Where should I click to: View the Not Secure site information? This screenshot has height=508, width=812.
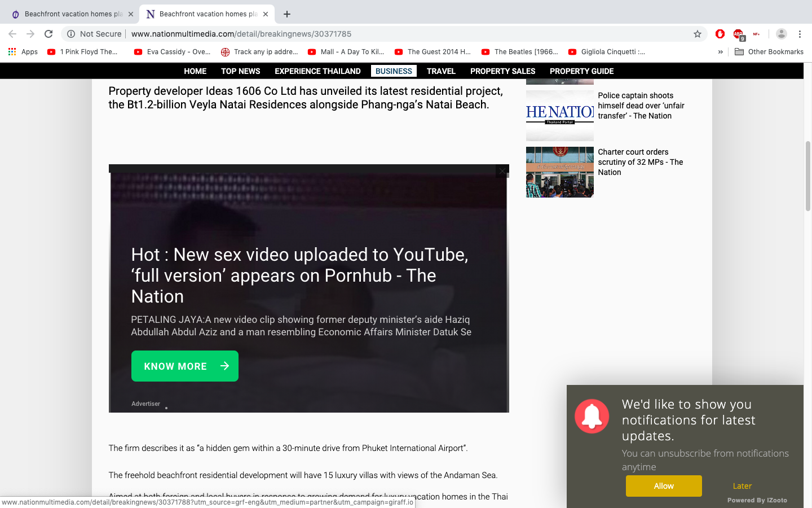pyautogui.click(x=94, y=34)
